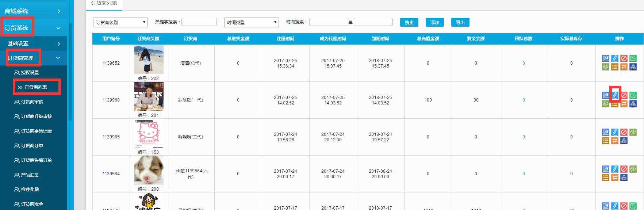Click the end date field after 至
The image size is (644, 210).
click(x=373, y=22)
